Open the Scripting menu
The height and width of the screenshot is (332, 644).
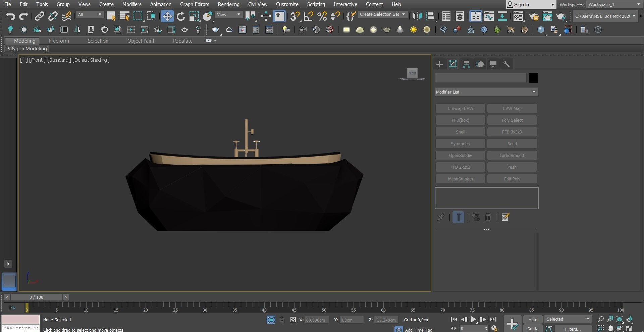(x=316, y=4)
